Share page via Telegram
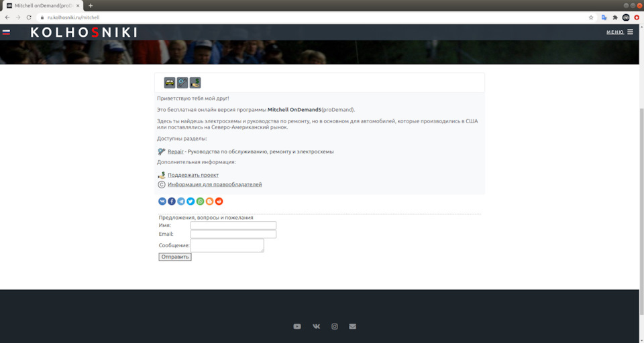 181,201
